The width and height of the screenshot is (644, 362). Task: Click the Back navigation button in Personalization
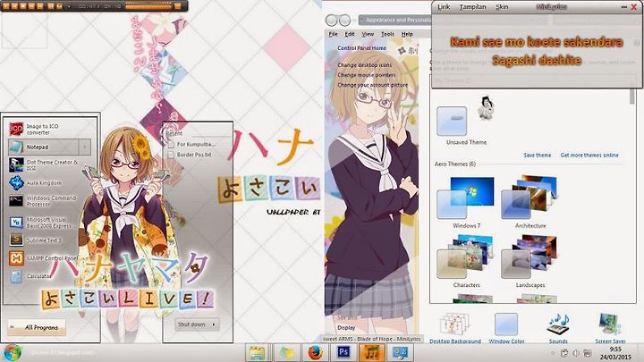click(332, 20)
